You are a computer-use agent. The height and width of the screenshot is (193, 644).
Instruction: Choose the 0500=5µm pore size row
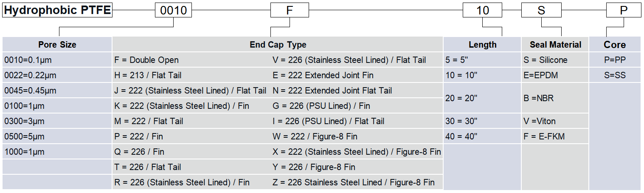24,136
